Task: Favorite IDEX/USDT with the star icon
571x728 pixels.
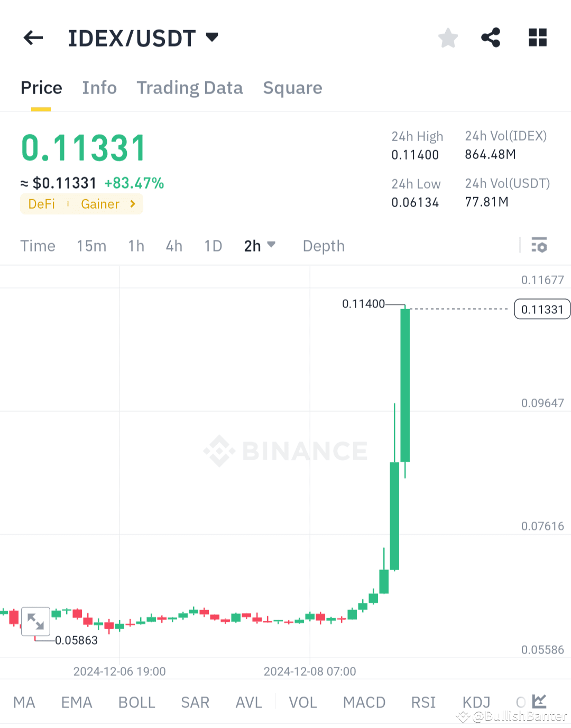Action: (448, 38)
